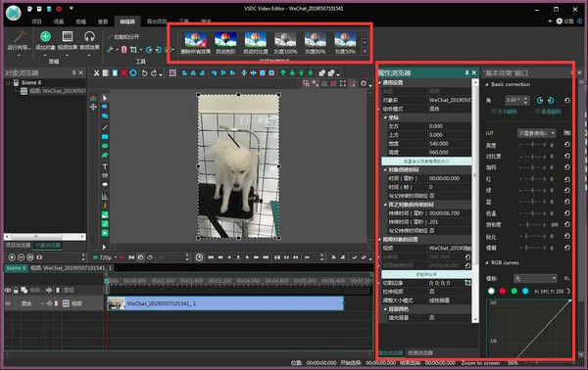588x370 pixels.
Task: Collapse the RGB curves section
Action: tap(487, 263)
